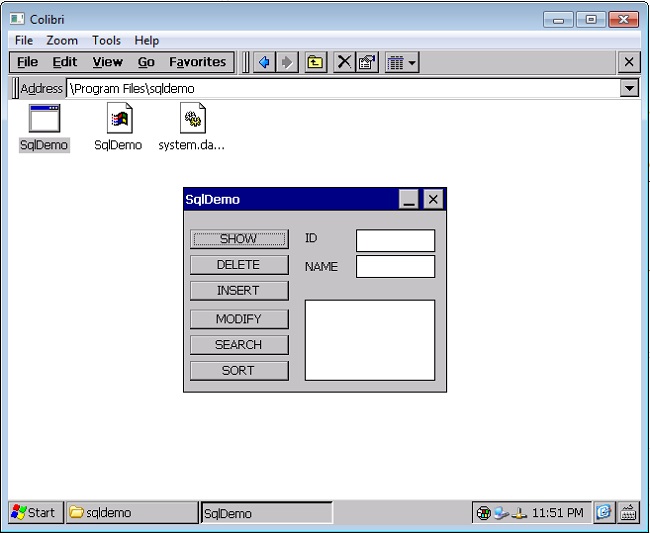Screen dimensions: 650x533
Task: Click the on-screen keyboard icon in taskbar
Action: (628, 512)
